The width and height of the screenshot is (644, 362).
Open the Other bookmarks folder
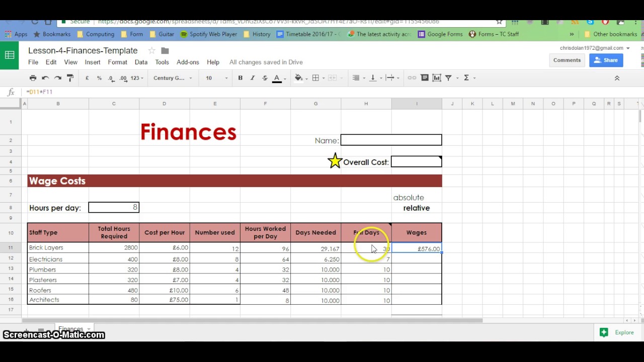click(610, 34)
